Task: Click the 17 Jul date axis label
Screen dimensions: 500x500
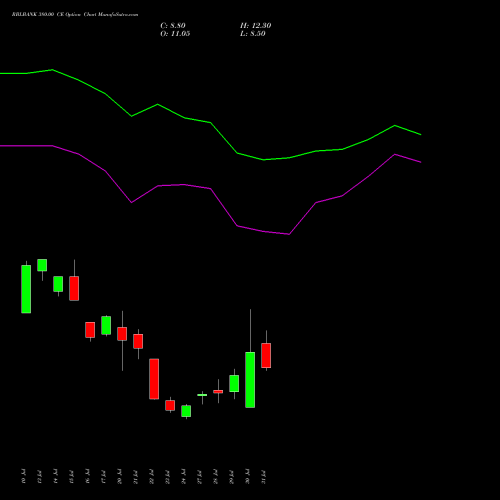Action: pos(103,476)
